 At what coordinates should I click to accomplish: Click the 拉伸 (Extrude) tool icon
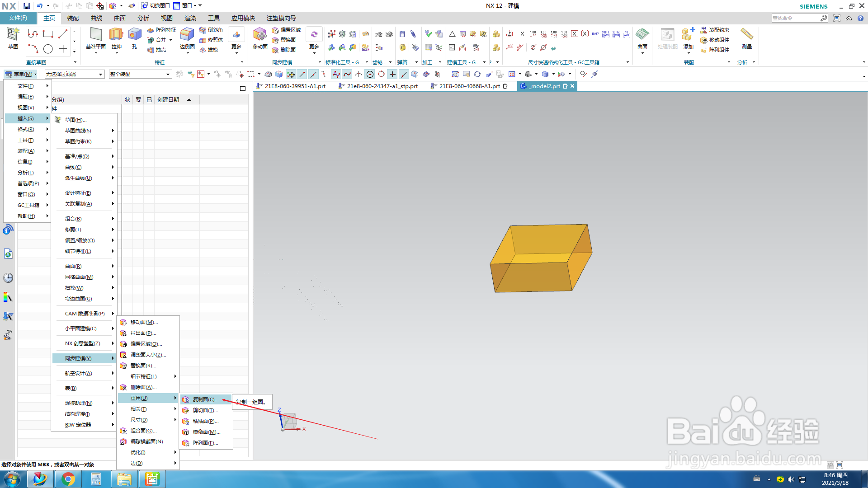coord(116,35)
